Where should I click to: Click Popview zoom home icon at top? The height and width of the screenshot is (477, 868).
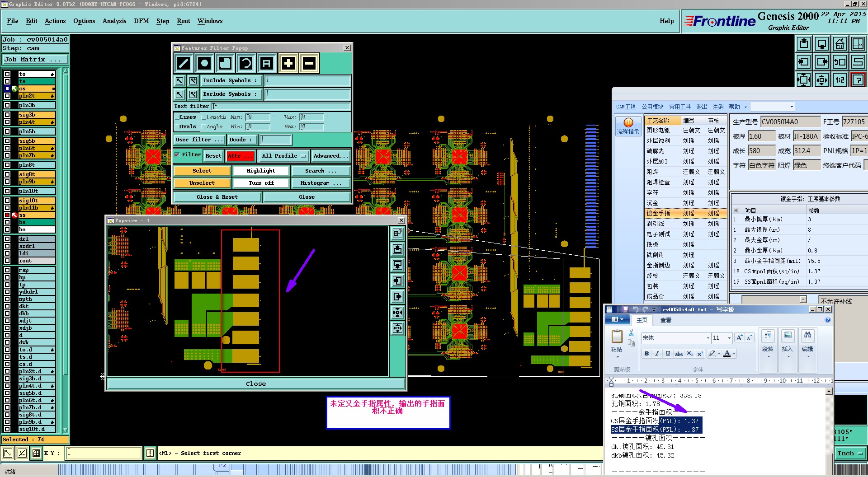(x=397, y=233)
